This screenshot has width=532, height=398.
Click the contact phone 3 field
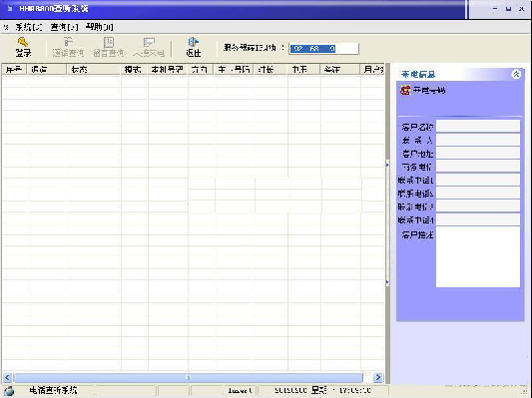478,206
